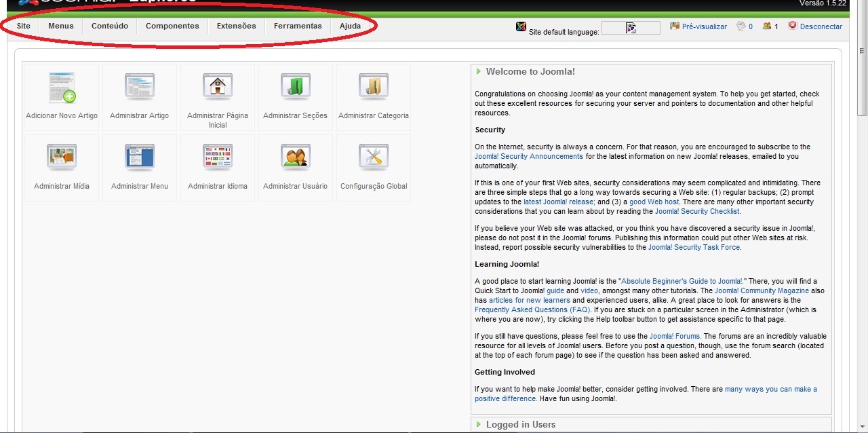Click the Security heading text
The image size is (868, 433).
coord(490,130)
